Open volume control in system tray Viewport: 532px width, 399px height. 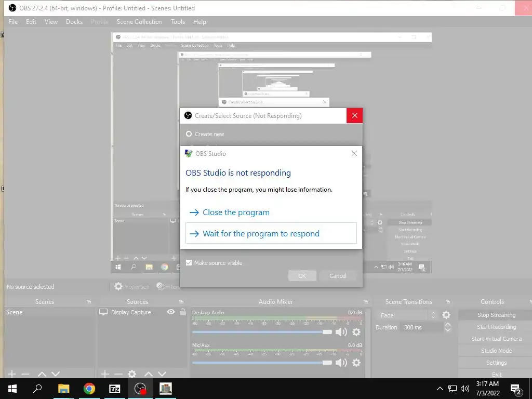coord(465,389)
